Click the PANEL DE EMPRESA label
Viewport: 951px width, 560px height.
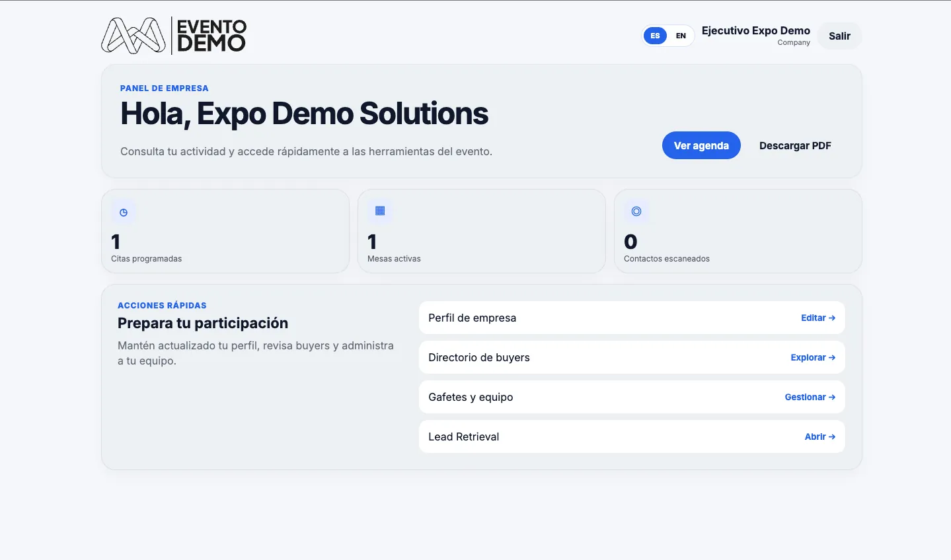[165, 88]
